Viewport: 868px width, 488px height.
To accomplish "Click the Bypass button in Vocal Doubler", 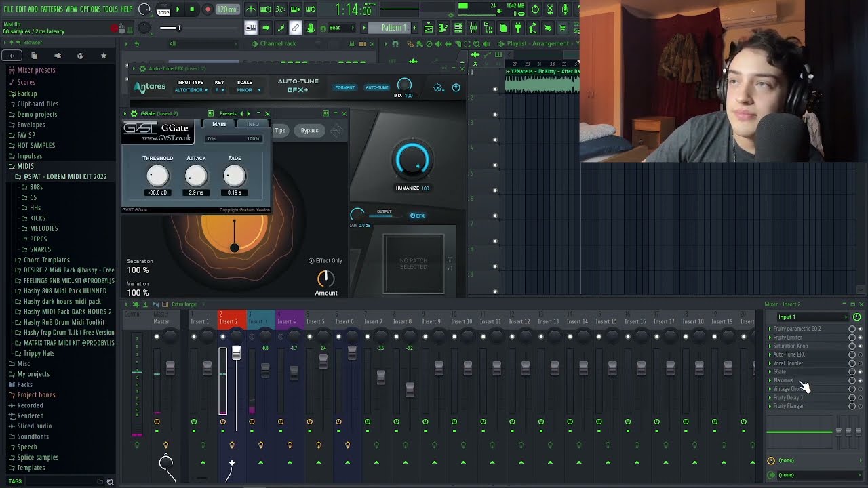I will (x=309, y=130).
